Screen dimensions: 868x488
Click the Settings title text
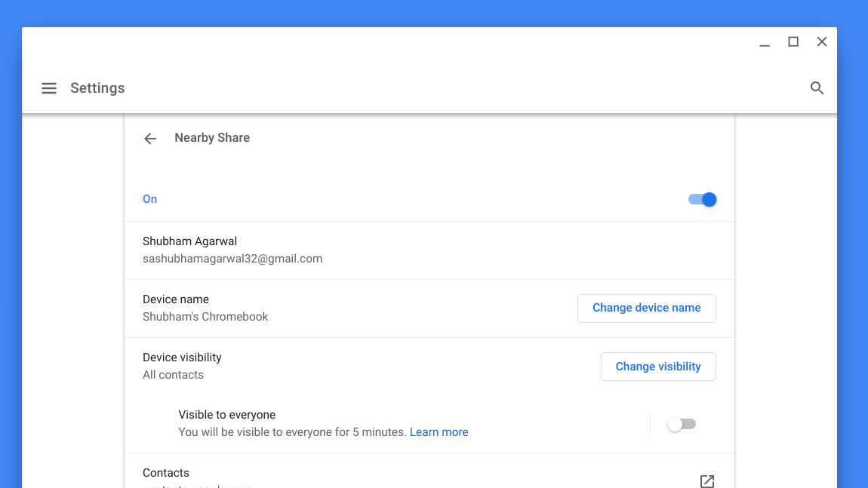(97, 88)
